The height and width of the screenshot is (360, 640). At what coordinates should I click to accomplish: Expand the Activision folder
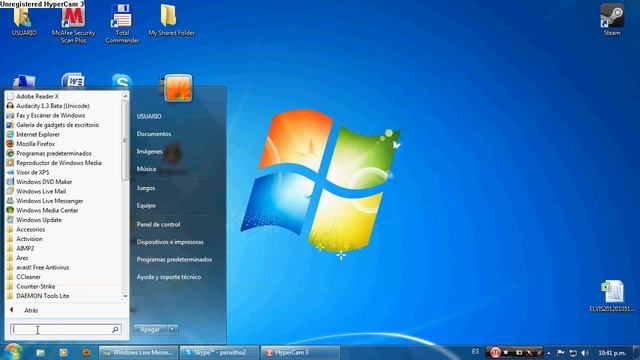29,239
